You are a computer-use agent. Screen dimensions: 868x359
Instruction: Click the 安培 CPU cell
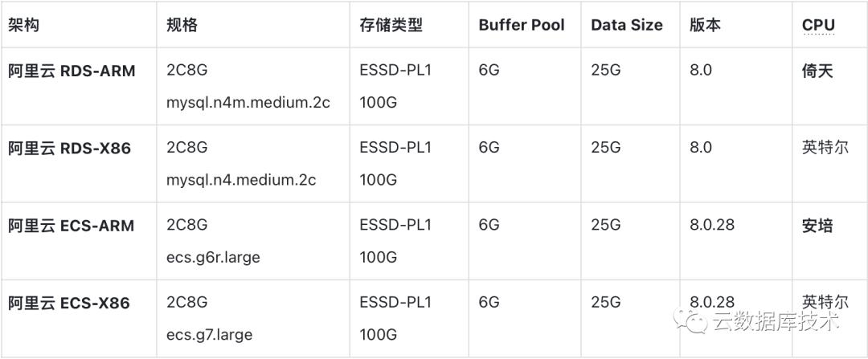click(x=817, y=226)
